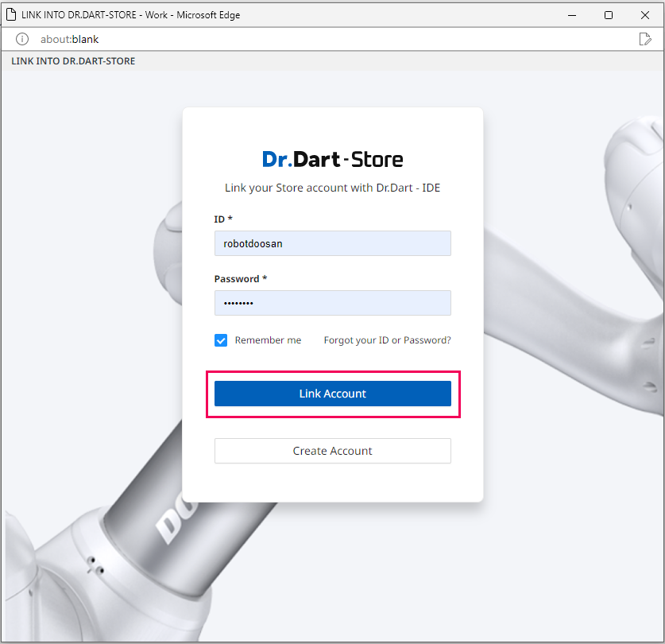Focus the ID input field
The width and height of the screenshot is (665, 644).
point(332,243)
